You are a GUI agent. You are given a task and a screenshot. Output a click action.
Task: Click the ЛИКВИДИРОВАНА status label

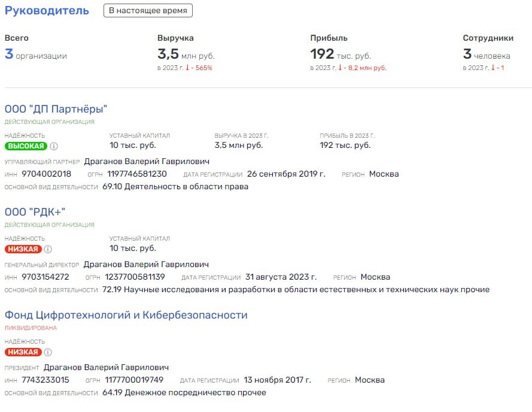click(x=31, y=328)
